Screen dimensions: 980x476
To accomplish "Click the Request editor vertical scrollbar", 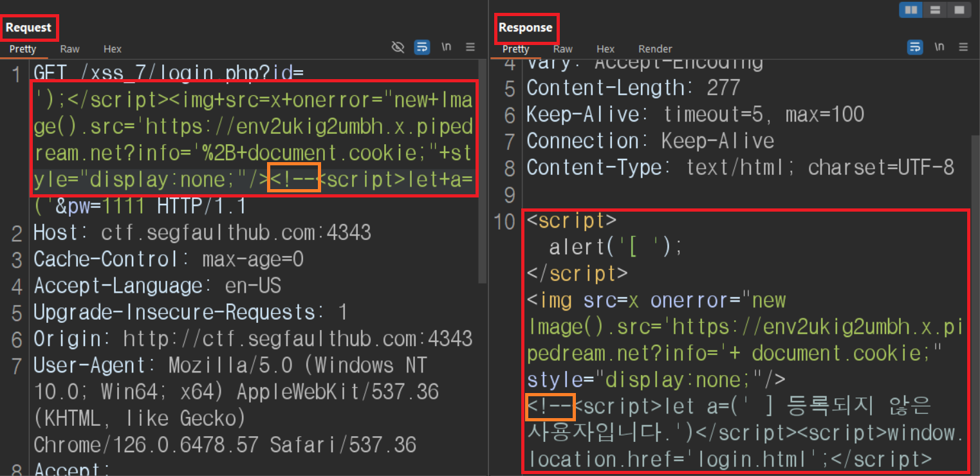I will [483, 171].
